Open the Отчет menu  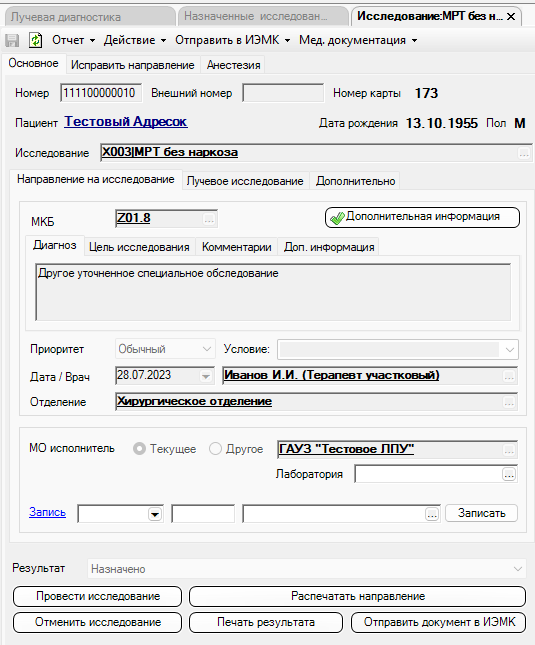pyautogui.click(x=73, y=40)
